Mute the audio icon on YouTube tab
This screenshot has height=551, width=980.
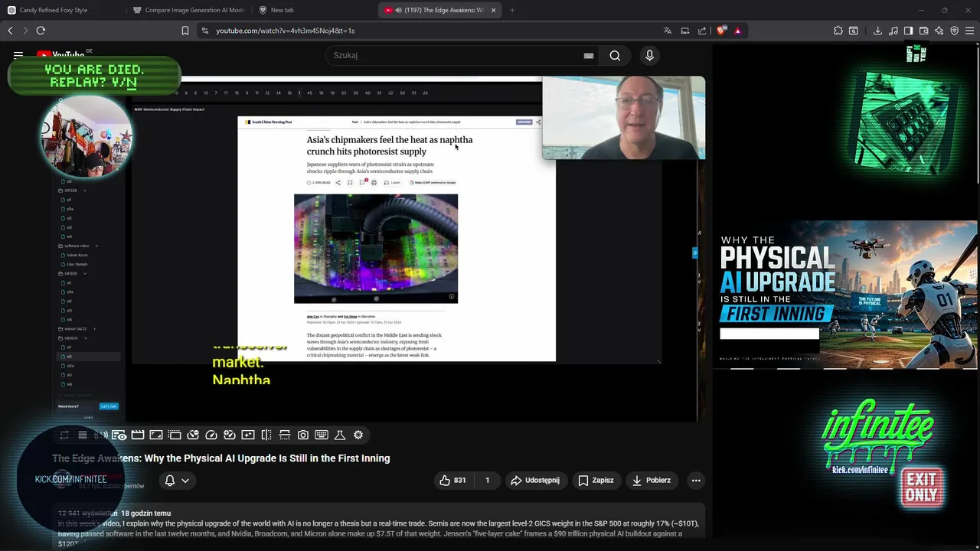(399, 10)
